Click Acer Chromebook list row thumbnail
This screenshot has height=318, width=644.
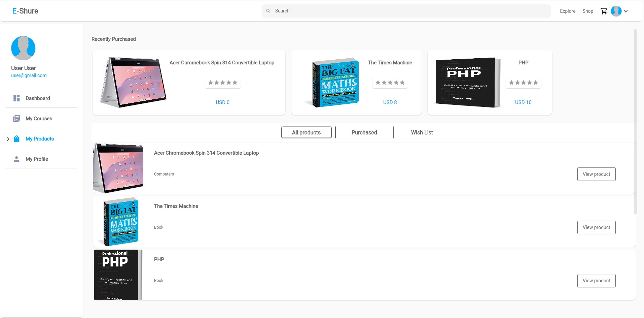pyautogui.click(x=118, y=168)
